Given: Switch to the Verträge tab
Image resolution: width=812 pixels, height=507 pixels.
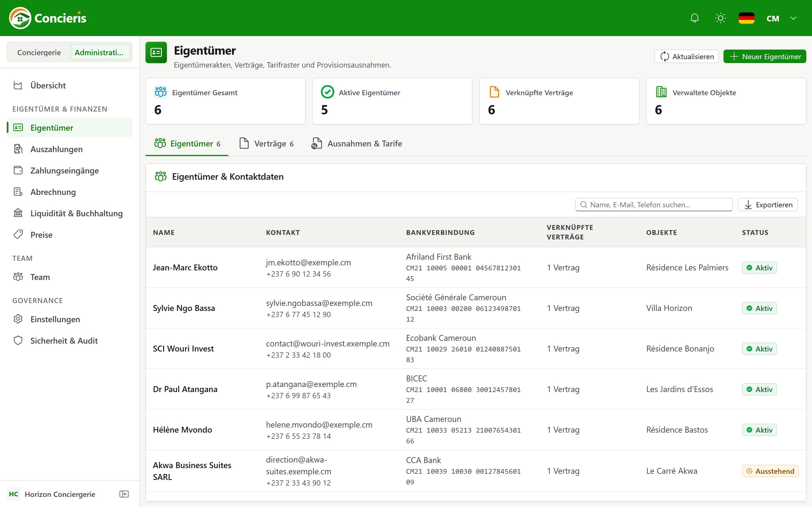Looking at the screenshot, I should (x=267, y=144).
